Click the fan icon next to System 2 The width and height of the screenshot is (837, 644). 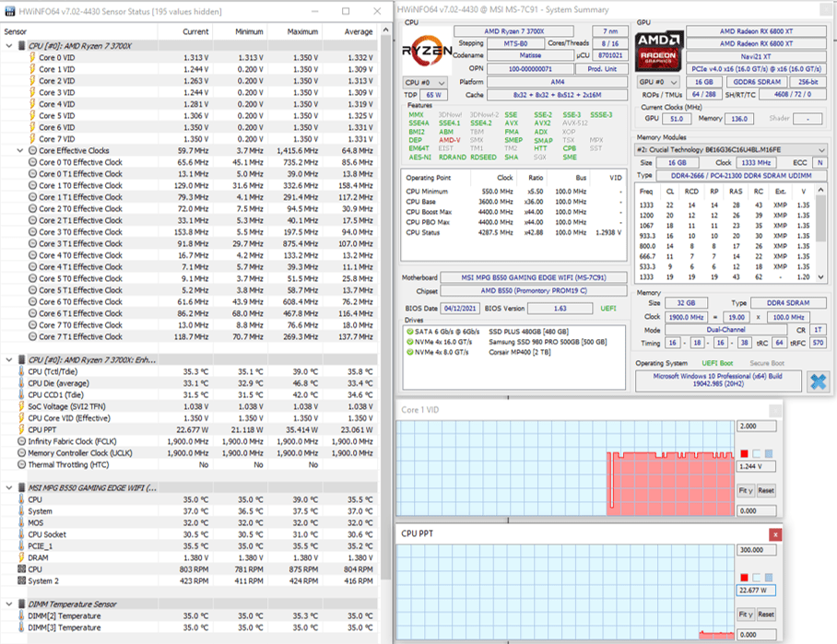[x=21, y=581]
